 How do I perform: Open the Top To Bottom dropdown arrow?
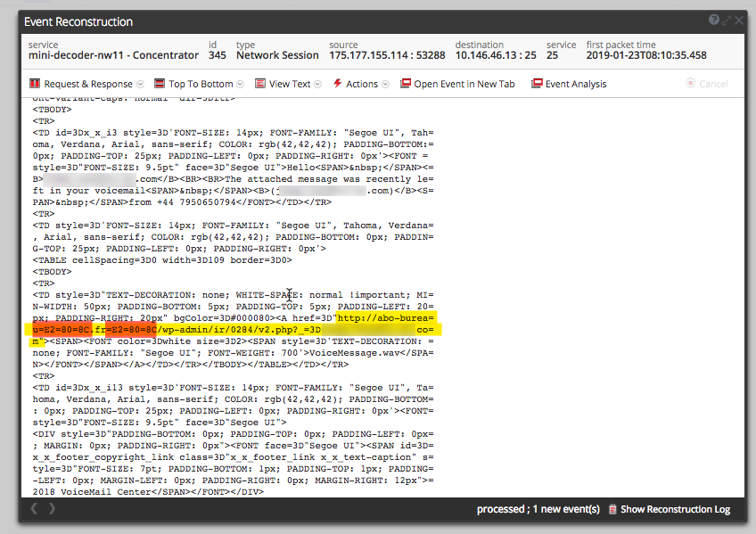click(241, 85)
